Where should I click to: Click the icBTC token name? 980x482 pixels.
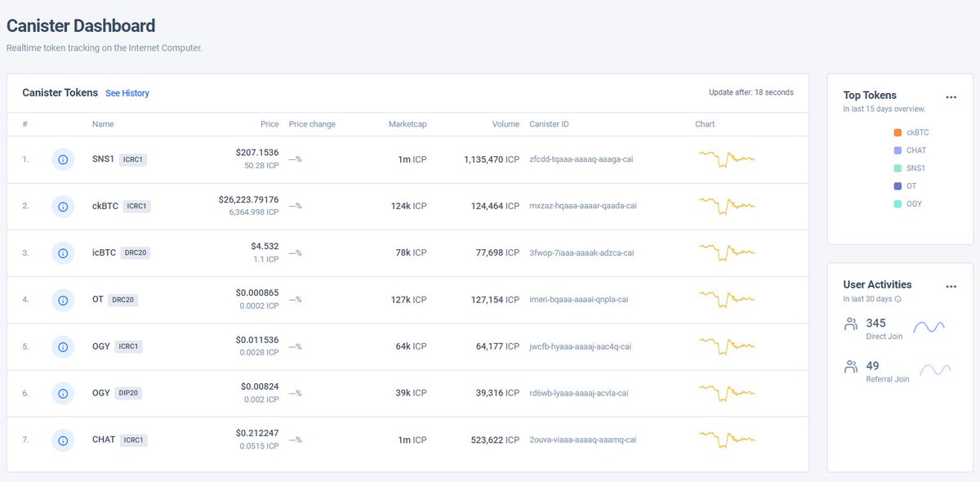[x=105, y=253]
